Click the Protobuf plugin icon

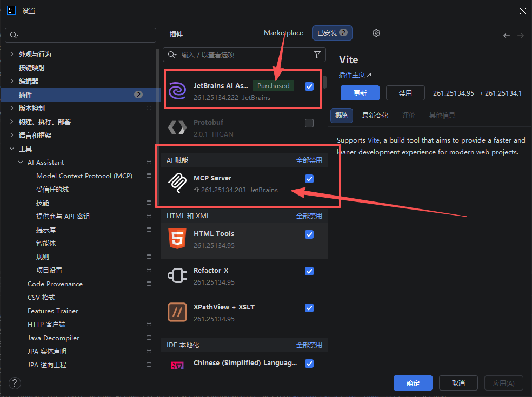click(x=177, y=128)
